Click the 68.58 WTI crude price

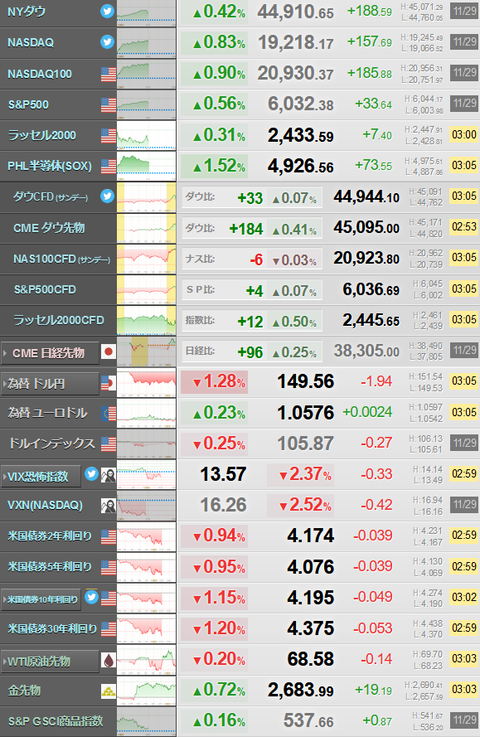310,659
